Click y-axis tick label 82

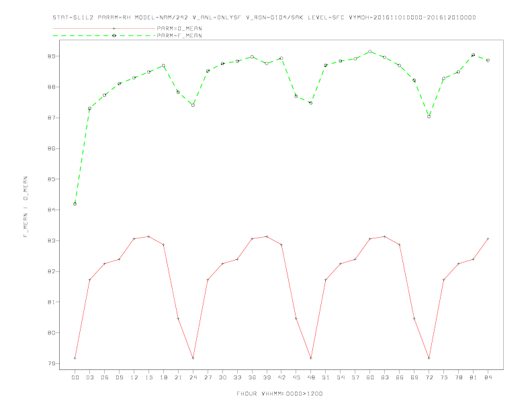tap(51, 271)
